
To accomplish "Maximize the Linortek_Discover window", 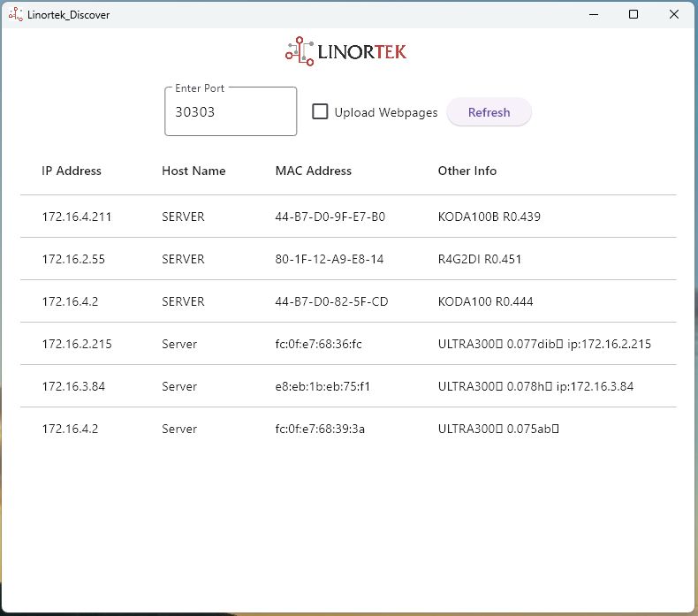I will 634,15.
